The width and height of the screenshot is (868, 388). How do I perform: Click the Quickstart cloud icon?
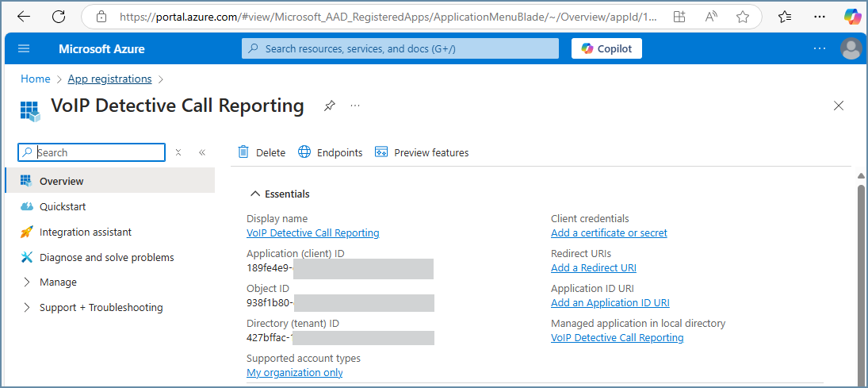coord(27,207)
